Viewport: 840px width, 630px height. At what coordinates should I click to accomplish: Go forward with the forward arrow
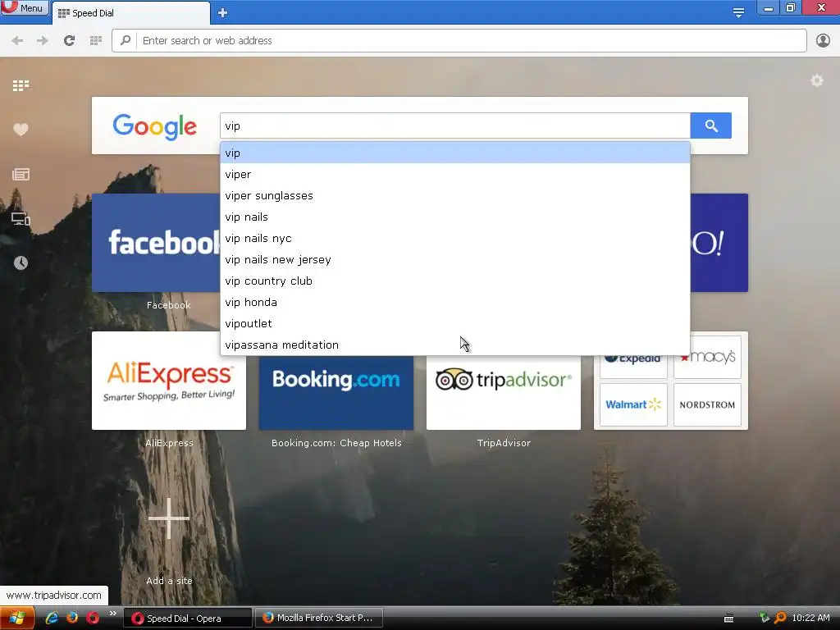click(43, 41)
